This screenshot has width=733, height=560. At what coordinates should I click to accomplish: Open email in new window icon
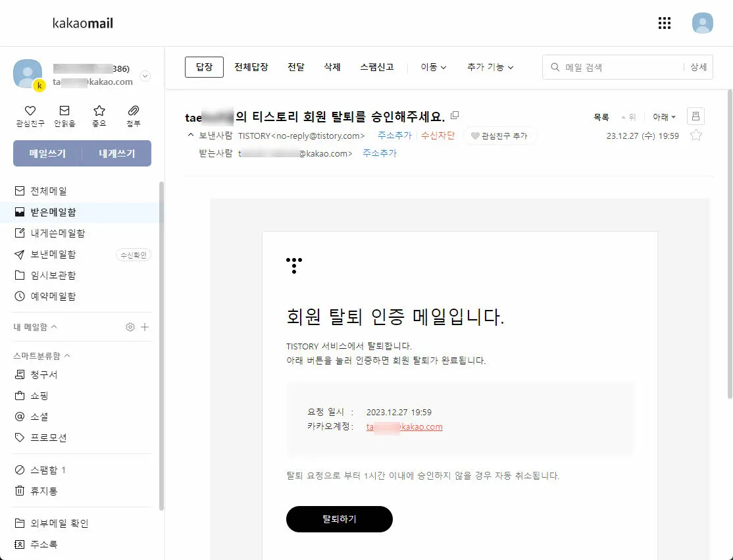pos(455,115)
